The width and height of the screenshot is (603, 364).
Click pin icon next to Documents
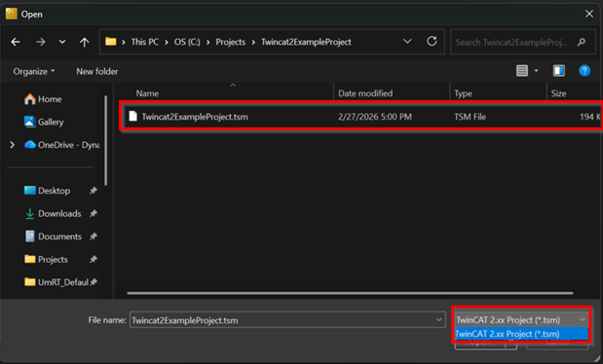(x=94, y=237)
